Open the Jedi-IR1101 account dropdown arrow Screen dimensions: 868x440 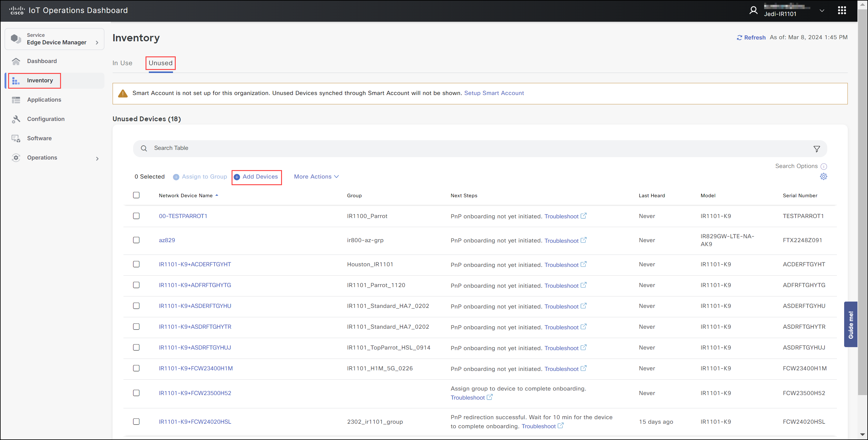(822, 11)
